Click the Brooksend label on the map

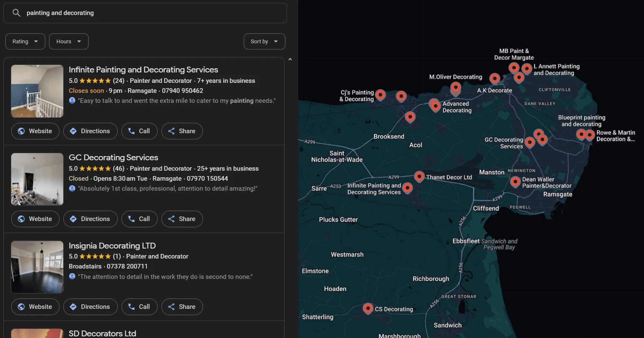coord(389,137)
